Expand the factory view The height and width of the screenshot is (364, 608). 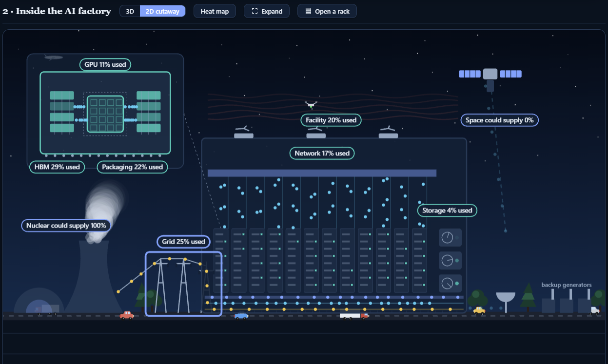[x=267, y=11]
